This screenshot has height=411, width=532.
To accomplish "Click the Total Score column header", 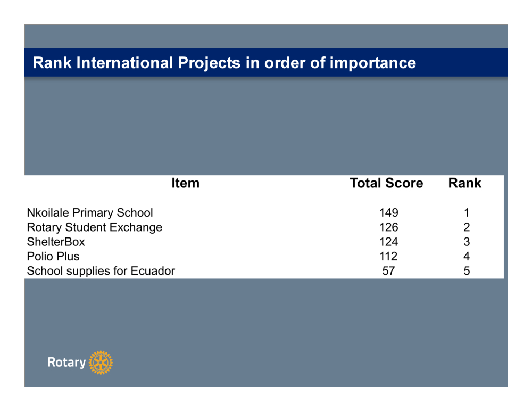I will point(386,183).
